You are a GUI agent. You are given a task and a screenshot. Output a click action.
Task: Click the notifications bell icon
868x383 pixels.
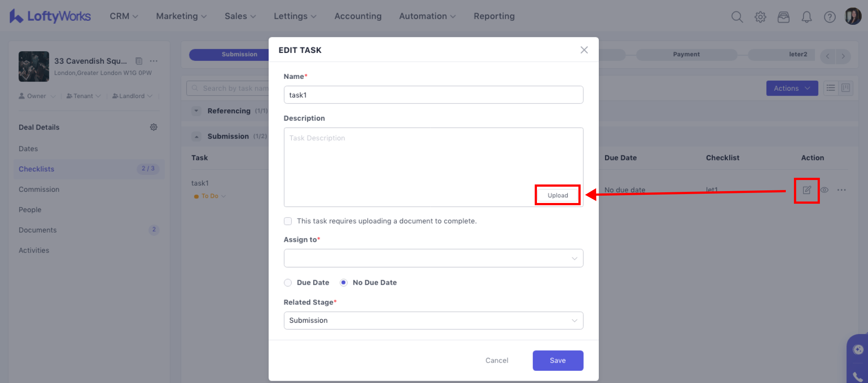click(807, 17)
